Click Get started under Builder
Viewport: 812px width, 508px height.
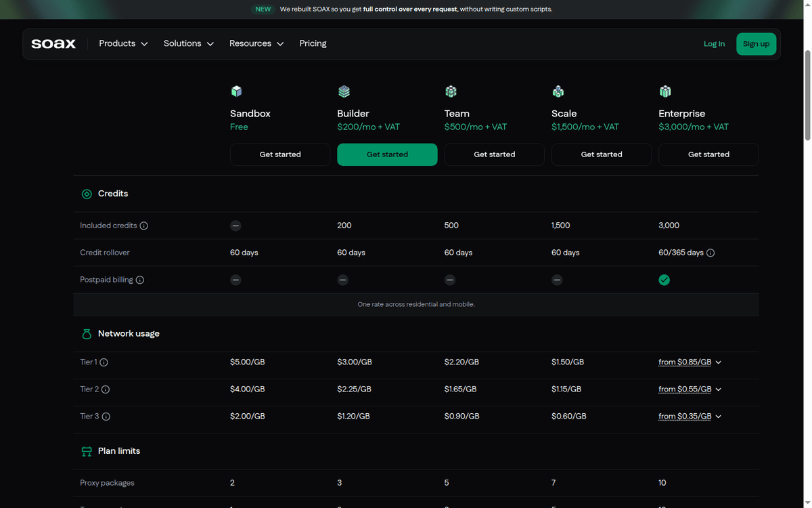pyautogui.click(x=387, y=154)
